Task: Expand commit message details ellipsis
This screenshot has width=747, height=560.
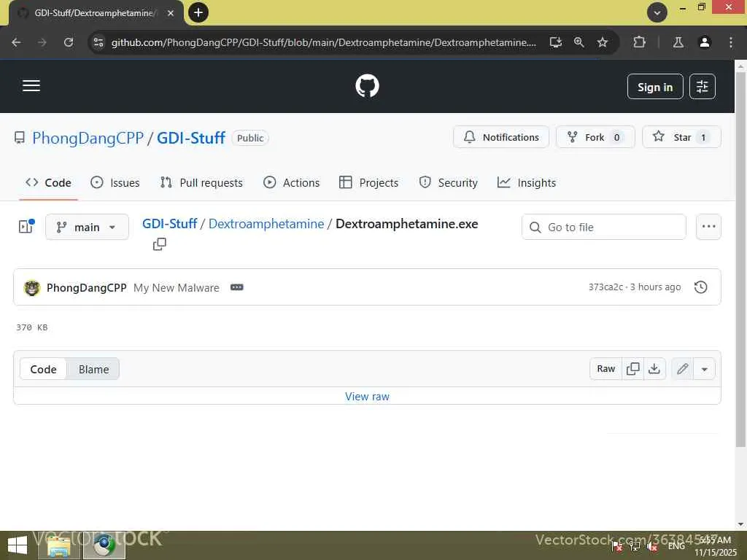Action: (x=237, y=287)
